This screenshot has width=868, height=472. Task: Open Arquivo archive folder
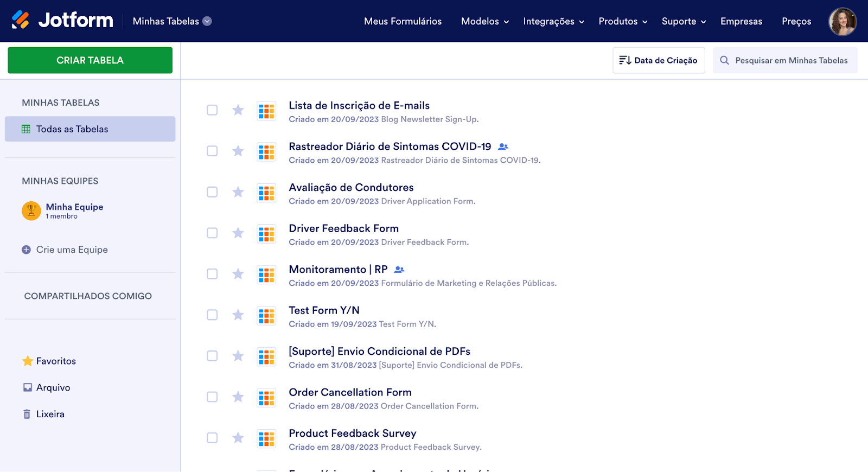click(53, 387)
